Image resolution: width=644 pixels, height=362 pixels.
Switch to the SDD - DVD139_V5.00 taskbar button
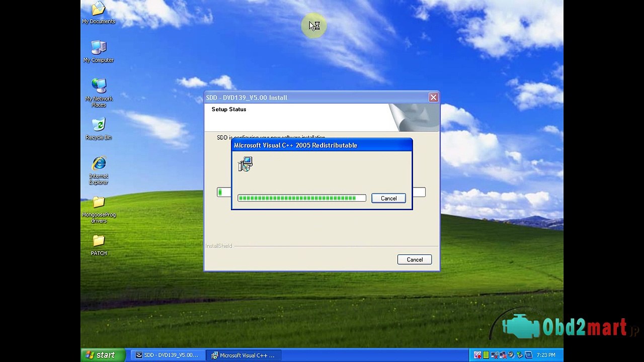coord(168,355)
